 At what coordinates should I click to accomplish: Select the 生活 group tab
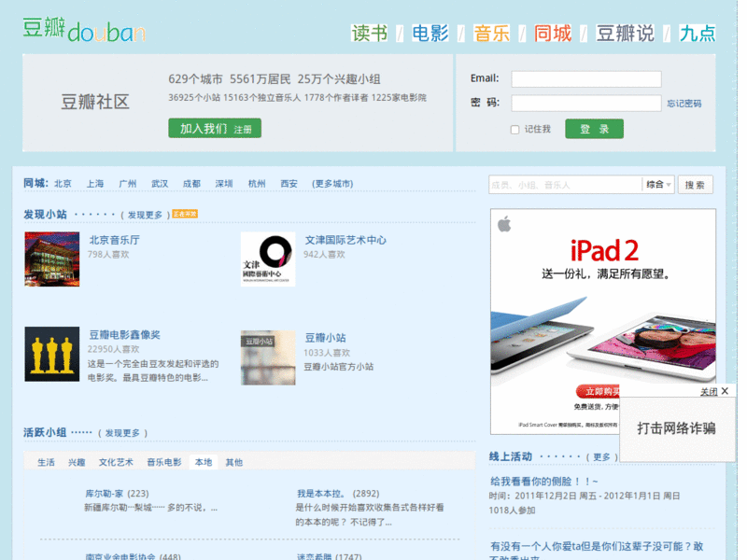46,462
